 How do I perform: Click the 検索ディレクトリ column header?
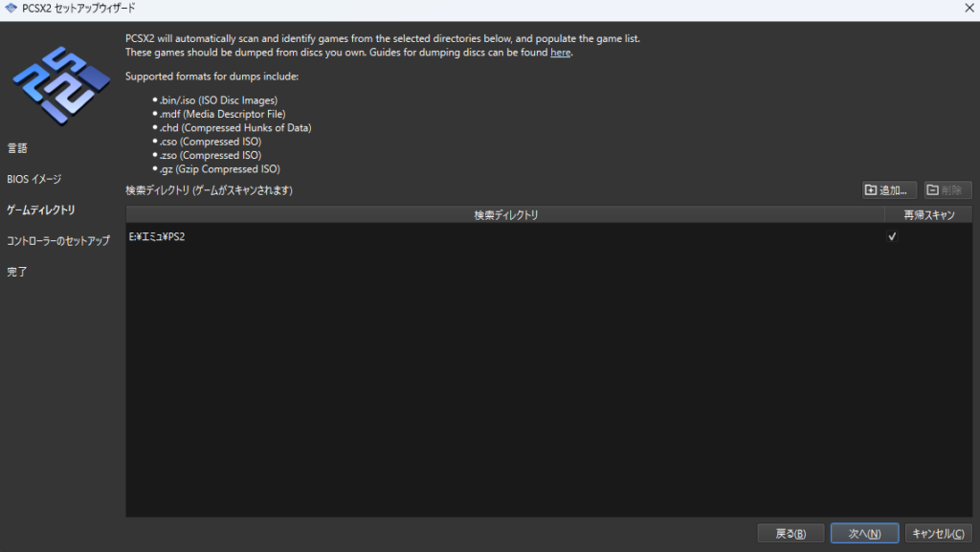click(x=505, y=215)
